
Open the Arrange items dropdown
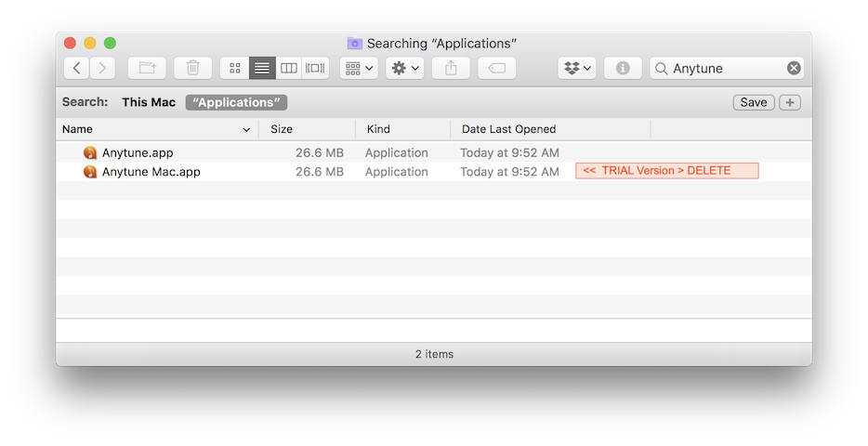(359, 68)
